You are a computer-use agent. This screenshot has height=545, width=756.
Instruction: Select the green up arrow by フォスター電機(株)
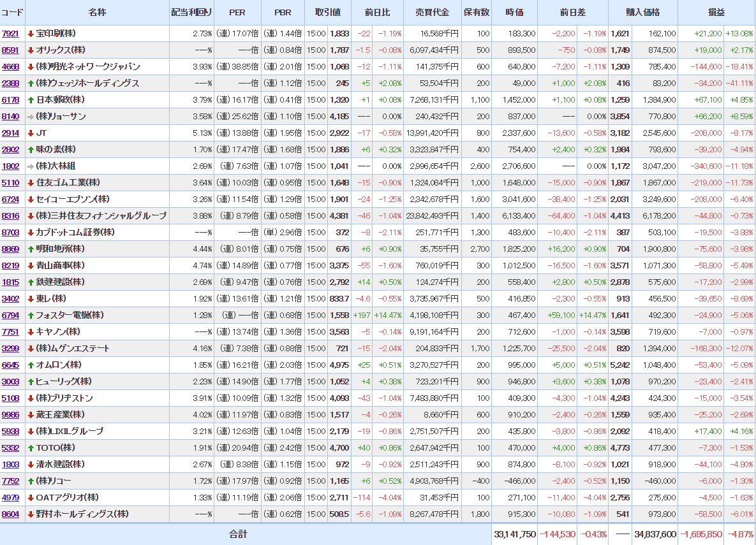[x=30, y=315]
